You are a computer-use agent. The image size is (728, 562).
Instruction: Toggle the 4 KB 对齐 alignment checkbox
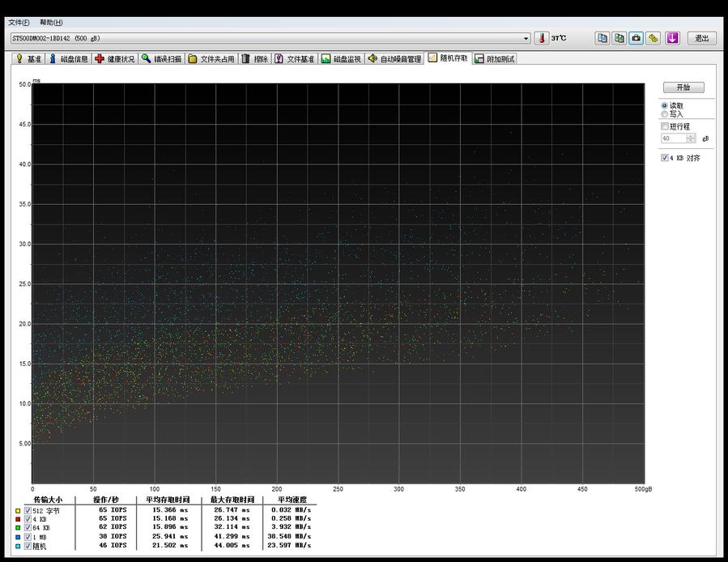665,158
